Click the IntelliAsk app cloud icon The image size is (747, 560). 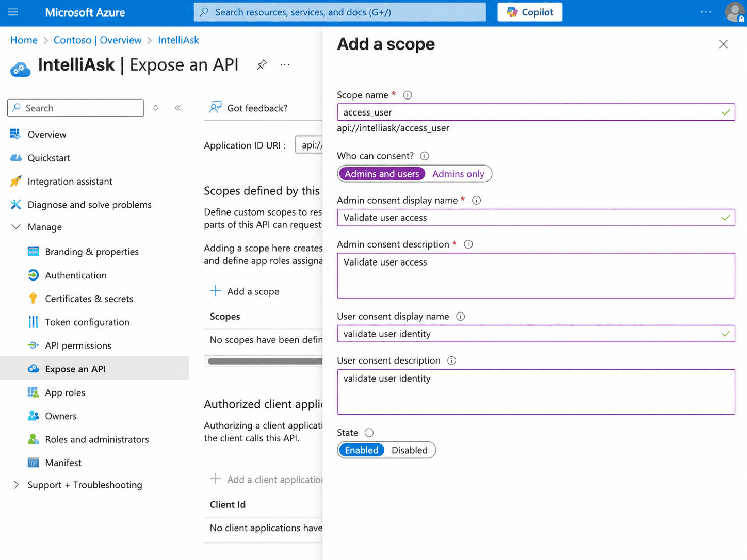pyautogui.click(x=21, y=69)
